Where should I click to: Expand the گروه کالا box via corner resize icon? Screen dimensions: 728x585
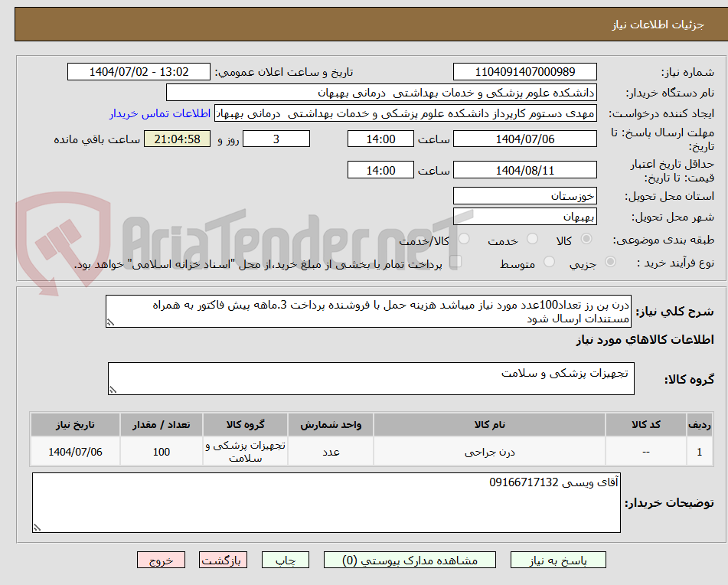pyautogui.click(x=113, y=389)
